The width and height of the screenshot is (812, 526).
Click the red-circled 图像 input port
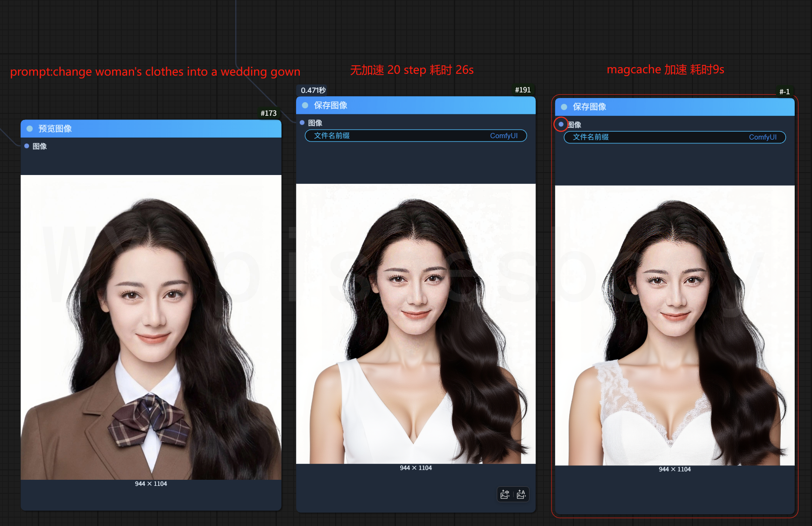click(561, 124)
